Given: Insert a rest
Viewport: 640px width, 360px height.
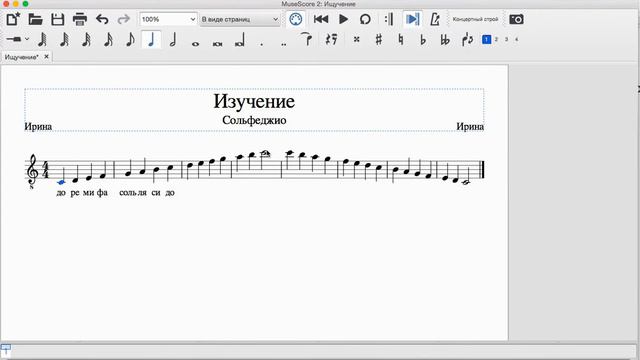Looking at the screenshot, I should click(x=331, y=39).
